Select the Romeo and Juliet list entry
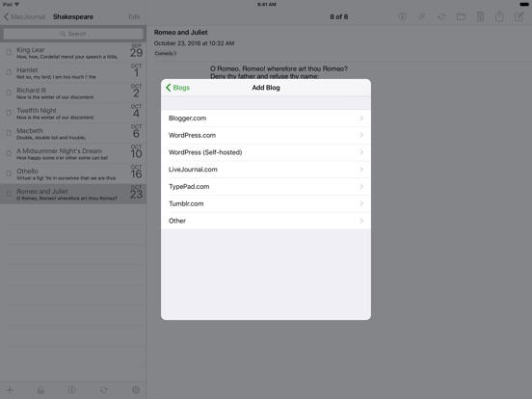 pos(73,194)
